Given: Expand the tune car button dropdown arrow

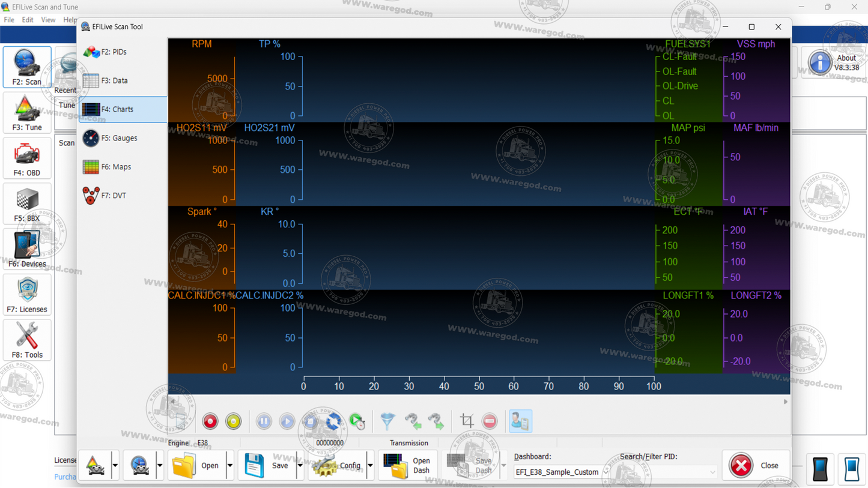Looking at the screenshot, I should click(x=115, y=465).
